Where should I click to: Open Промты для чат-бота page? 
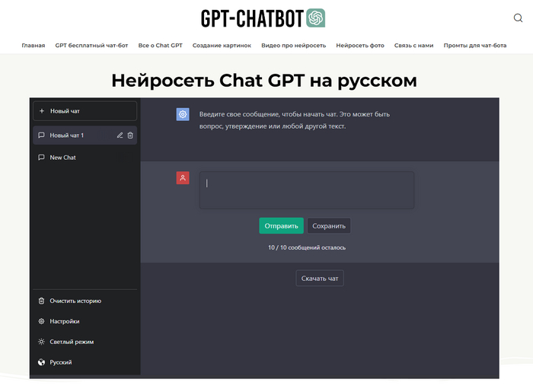475,45
